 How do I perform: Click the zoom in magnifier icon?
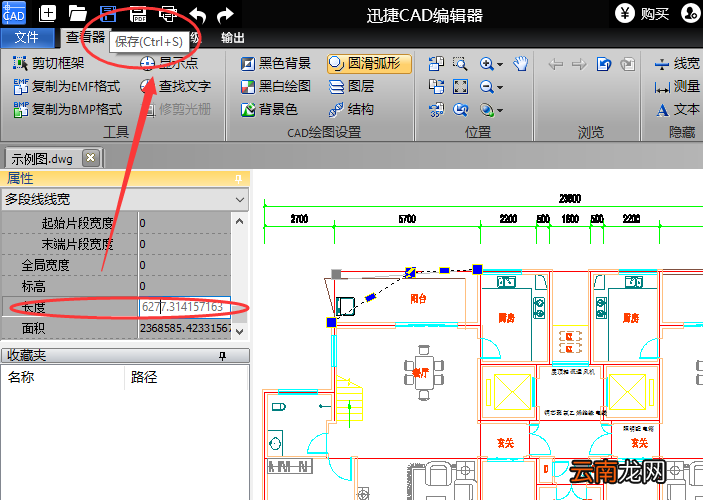coord(486,64)
